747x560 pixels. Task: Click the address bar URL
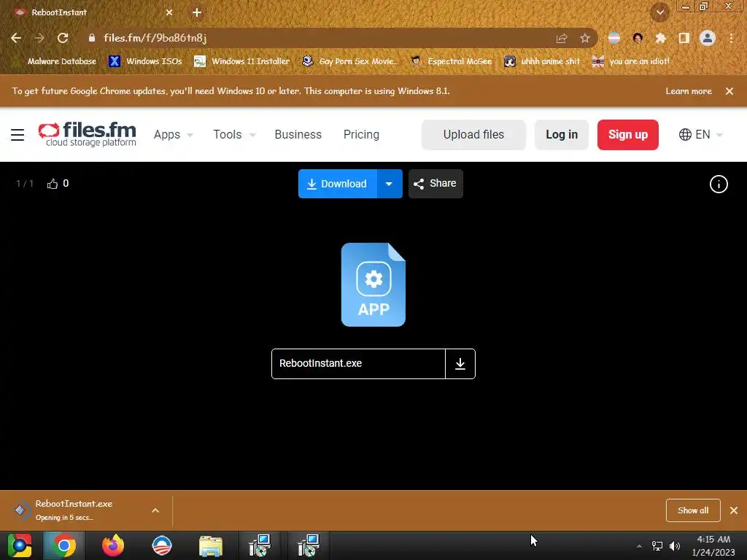click(155, 38)
